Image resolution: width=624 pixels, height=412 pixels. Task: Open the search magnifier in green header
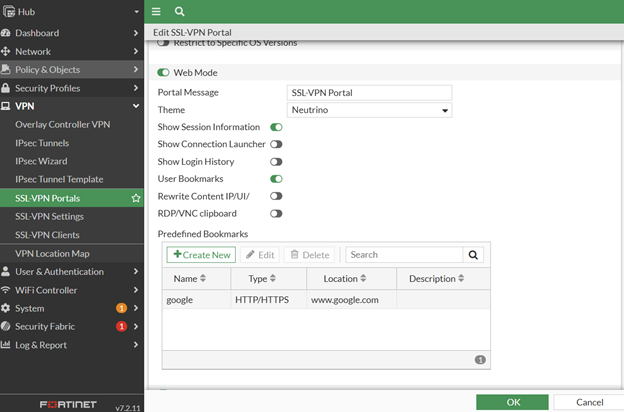point(179,12)
